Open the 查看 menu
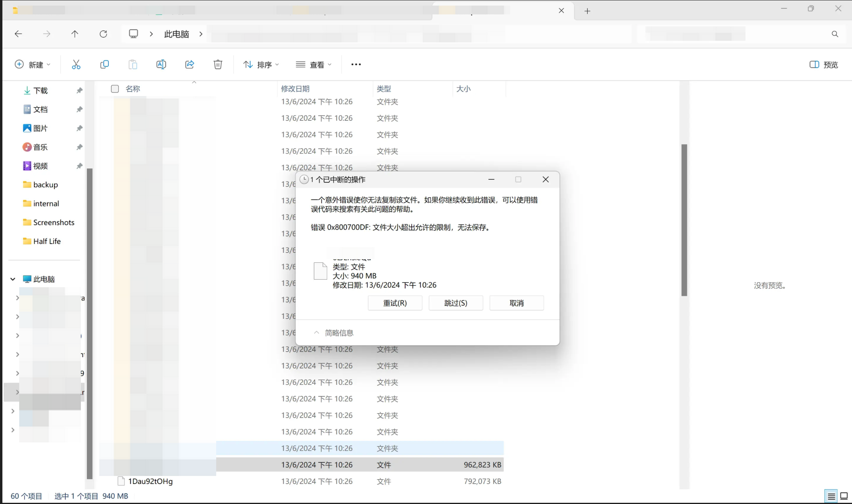This screenshot has height=504, width=852. point(314,64)
